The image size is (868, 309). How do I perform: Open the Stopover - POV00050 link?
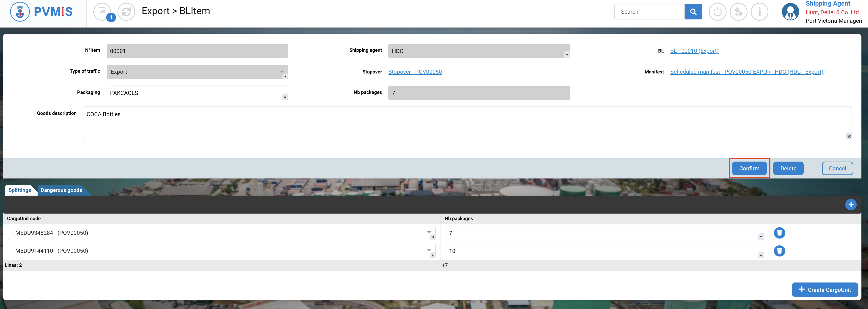click(x=415, y=71)
